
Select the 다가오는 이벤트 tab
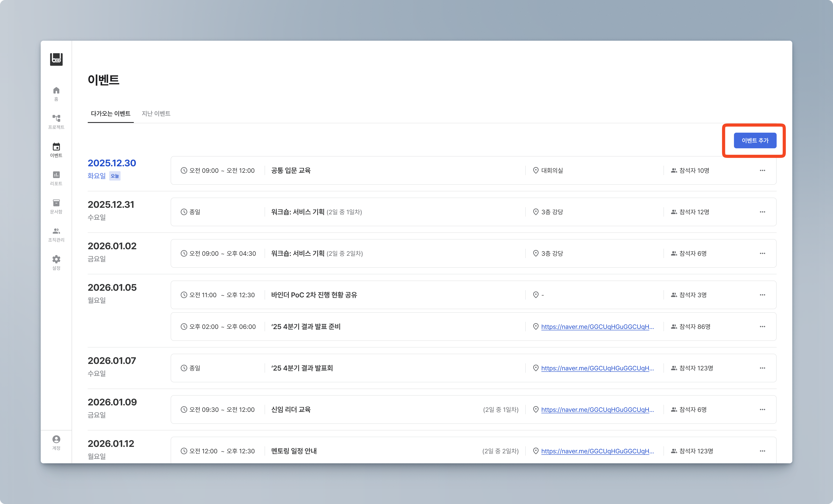(111, 114)
